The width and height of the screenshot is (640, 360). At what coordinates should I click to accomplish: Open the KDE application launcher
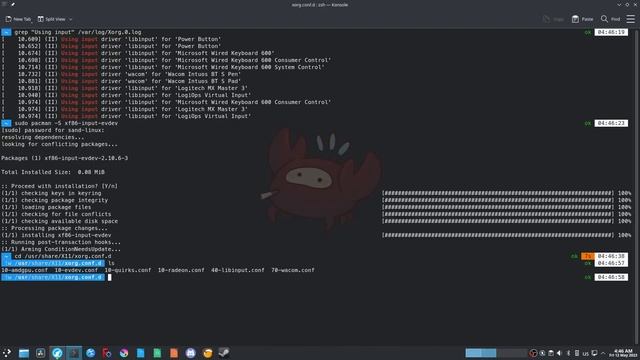[x=7, y=353]
